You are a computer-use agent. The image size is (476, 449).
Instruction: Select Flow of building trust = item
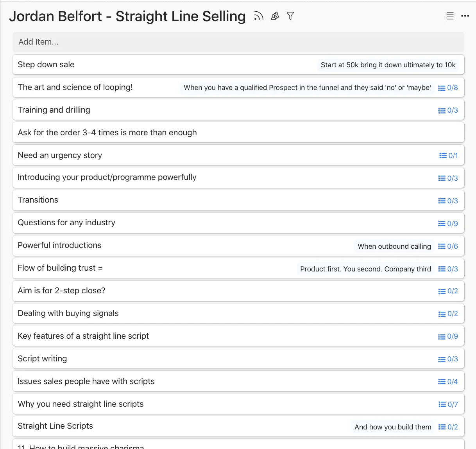pos(238,268)
